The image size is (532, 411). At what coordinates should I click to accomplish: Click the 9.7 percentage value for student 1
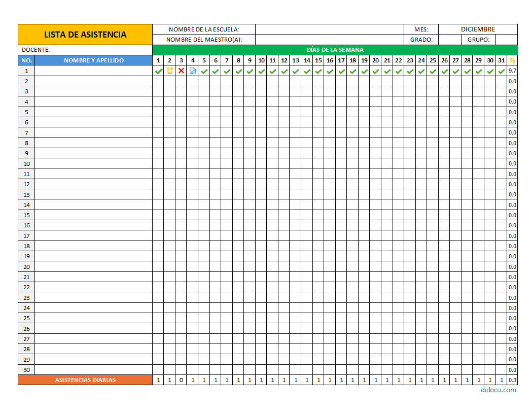513,71
